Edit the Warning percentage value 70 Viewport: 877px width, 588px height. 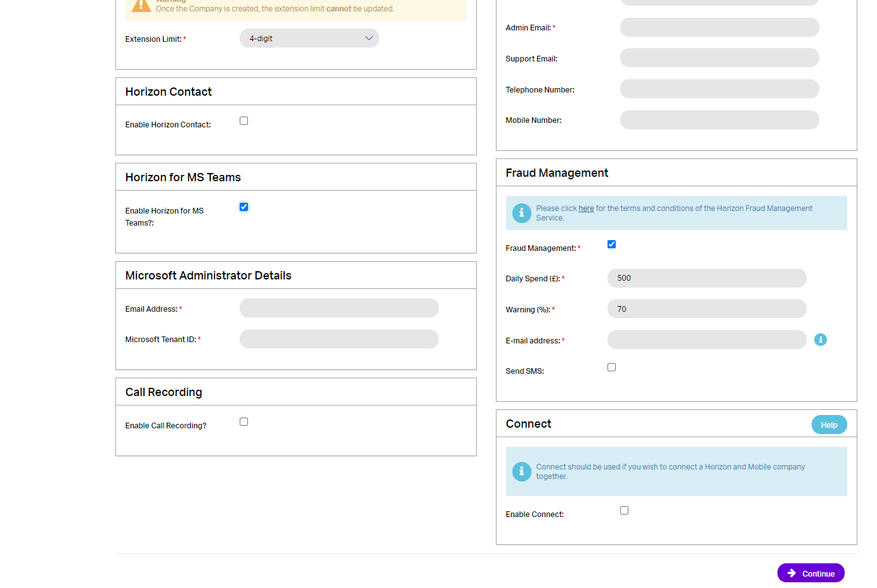707,309
